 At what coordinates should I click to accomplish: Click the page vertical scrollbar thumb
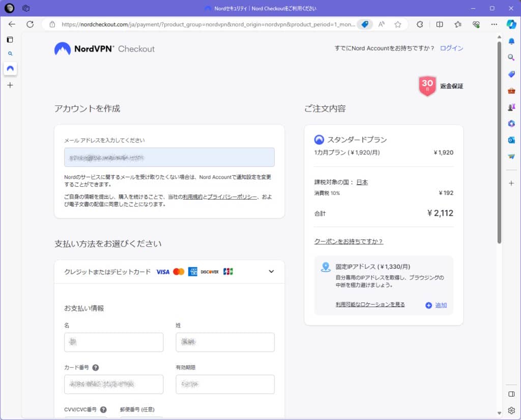[x=499, y=143]
